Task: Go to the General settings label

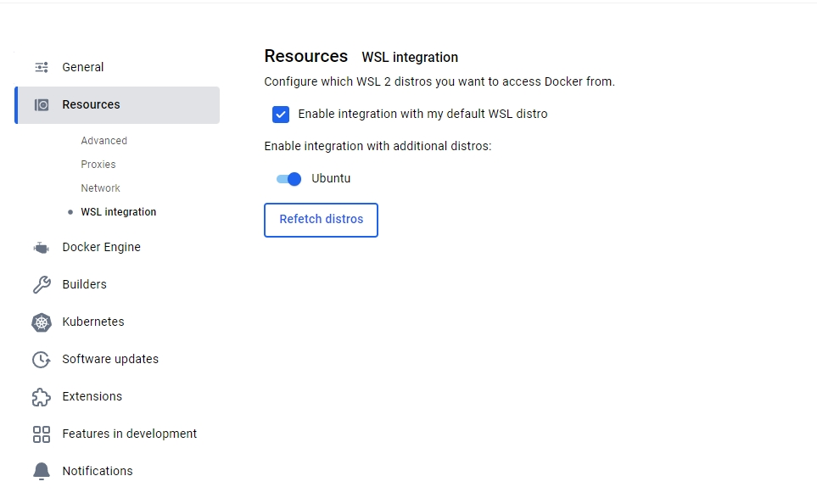Action: [x=83, y=67]
